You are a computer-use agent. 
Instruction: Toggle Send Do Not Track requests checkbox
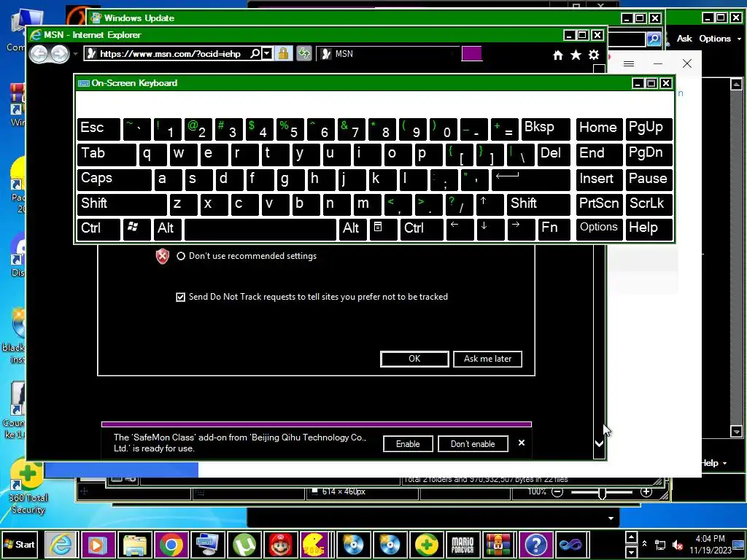(x=180, y=297)
